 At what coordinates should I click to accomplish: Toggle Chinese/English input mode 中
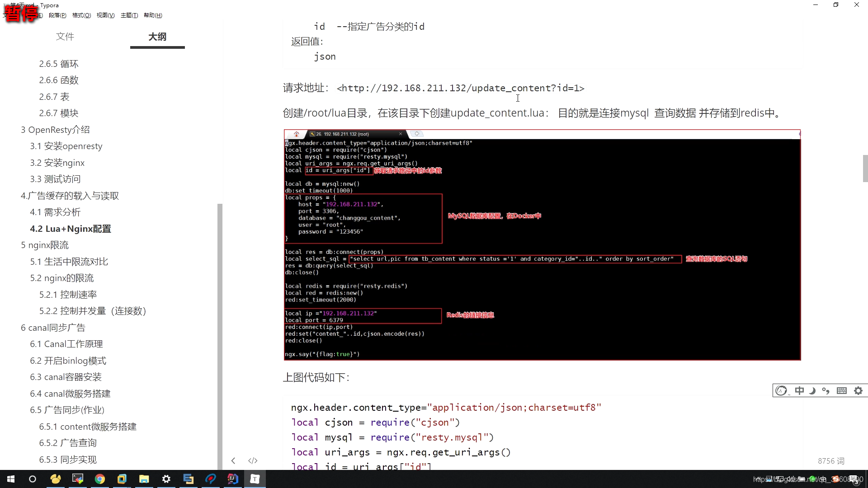coord(799,390)
